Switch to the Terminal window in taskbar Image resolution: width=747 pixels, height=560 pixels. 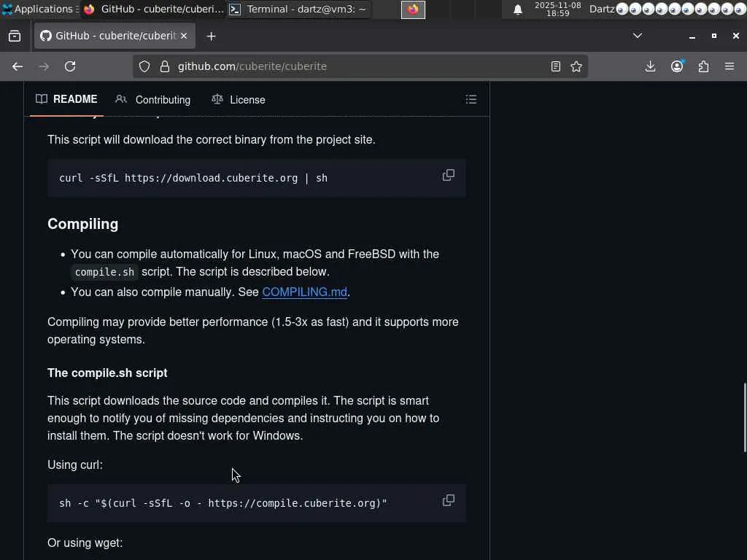coord(298,9)
